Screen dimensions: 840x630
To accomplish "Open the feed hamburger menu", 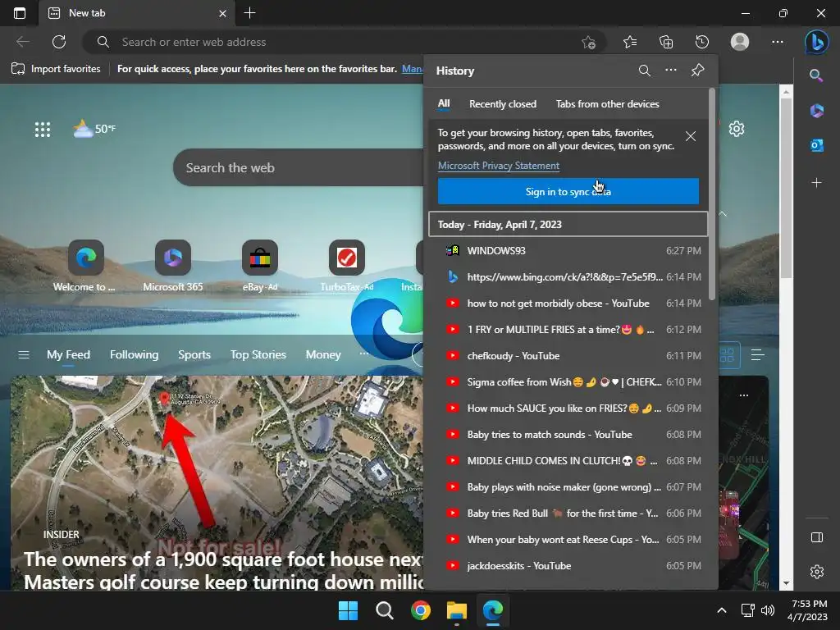I will (24, 354).
